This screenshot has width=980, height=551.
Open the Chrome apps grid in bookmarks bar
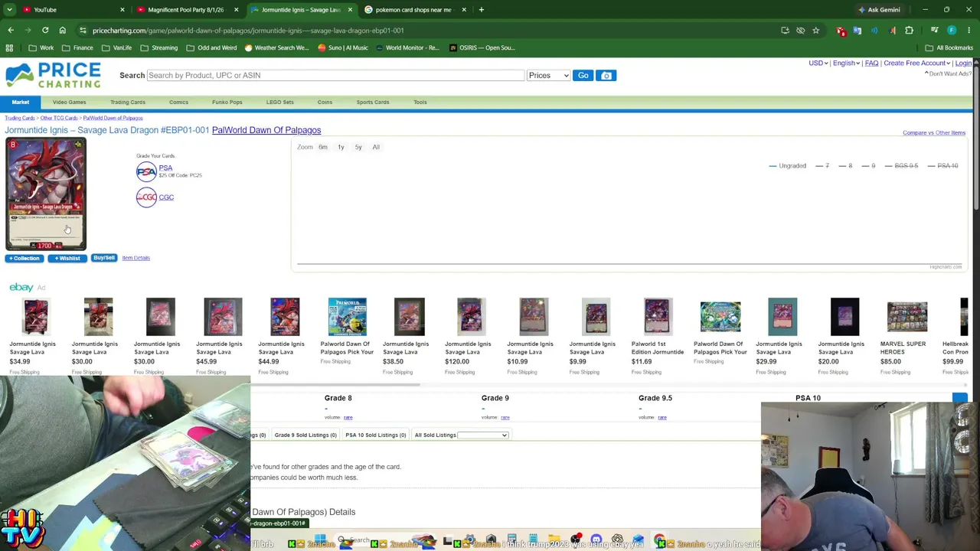click(x=9, y=47)
